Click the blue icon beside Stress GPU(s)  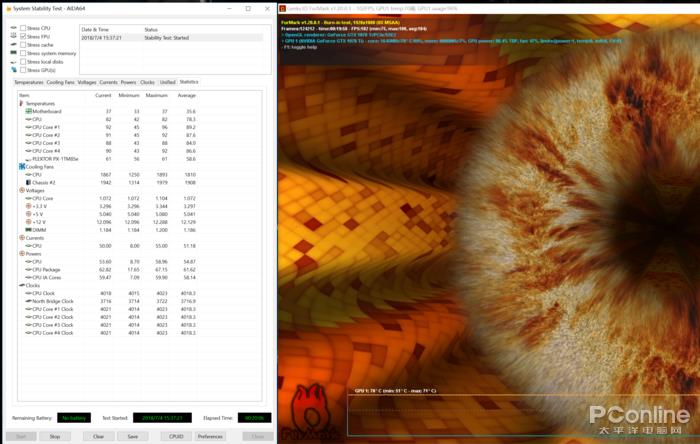click(13, 70)
